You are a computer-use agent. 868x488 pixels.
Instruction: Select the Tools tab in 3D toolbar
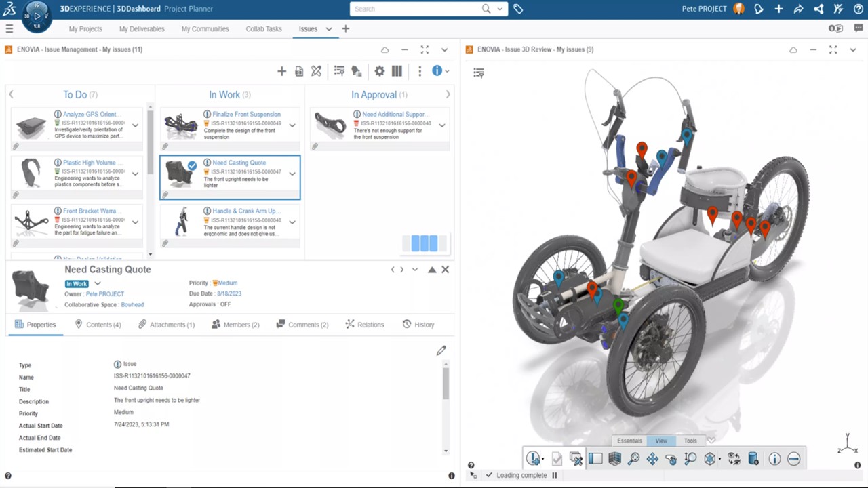pyautogui.click(x=690, y=441)
